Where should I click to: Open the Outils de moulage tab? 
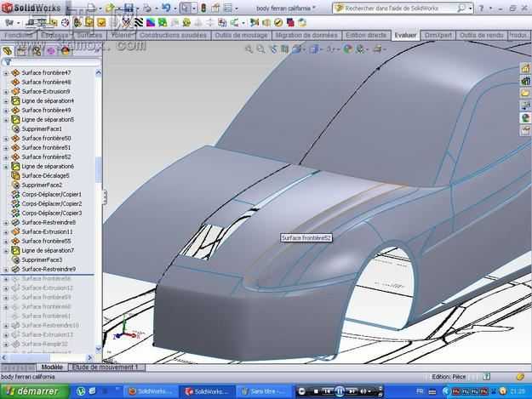pos(241,35)
